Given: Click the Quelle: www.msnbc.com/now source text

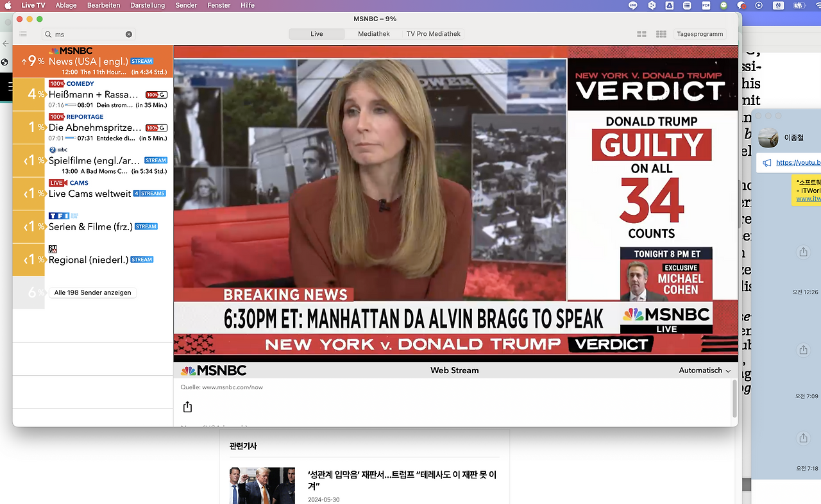Looking at the screenshot, I should pyautogui.click(x=222, y=387).
